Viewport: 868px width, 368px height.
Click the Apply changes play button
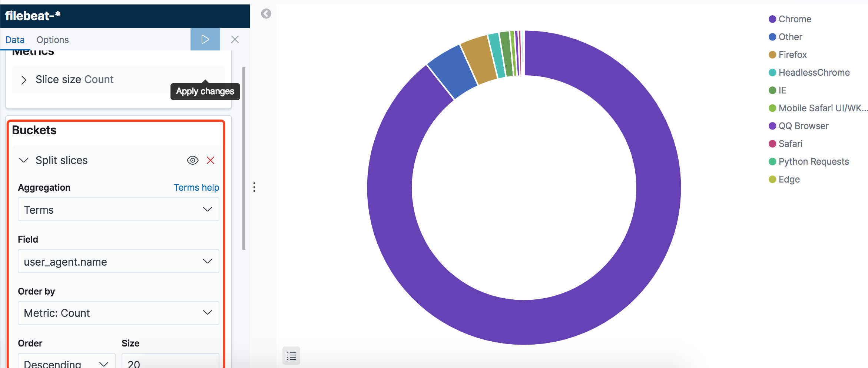pos(205,39)
